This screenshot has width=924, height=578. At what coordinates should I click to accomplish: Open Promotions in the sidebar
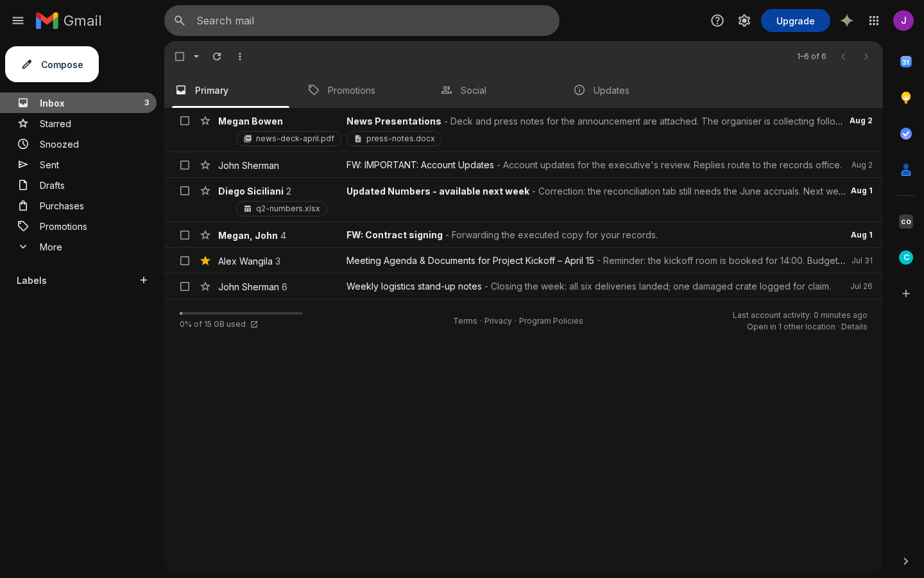[78, 227]
